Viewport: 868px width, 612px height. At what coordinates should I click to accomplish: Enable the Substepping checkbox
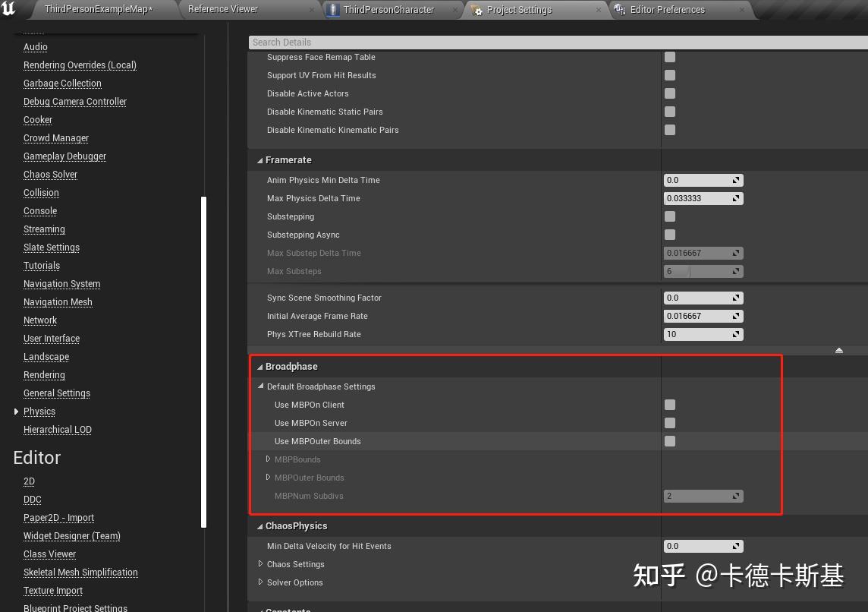670,216
